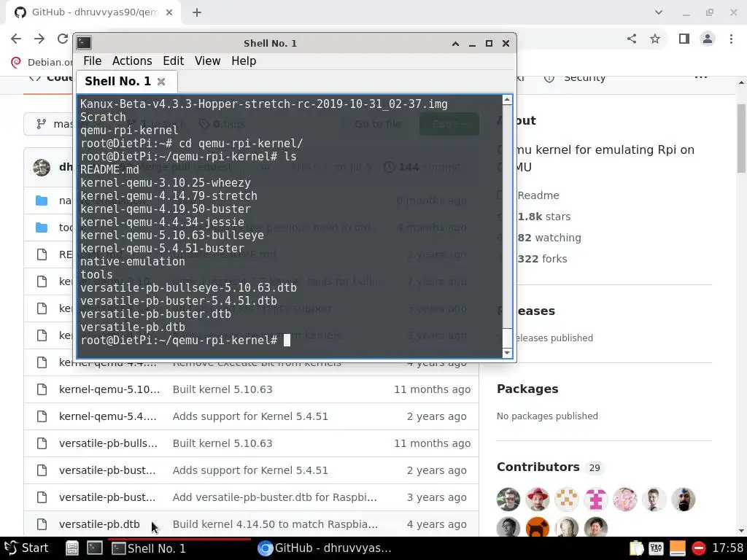The height and width of the screenshot is (560, 747).
Task: Open the kernel-qemu-5.4 file on GitHub
Action: pos(108,416)
